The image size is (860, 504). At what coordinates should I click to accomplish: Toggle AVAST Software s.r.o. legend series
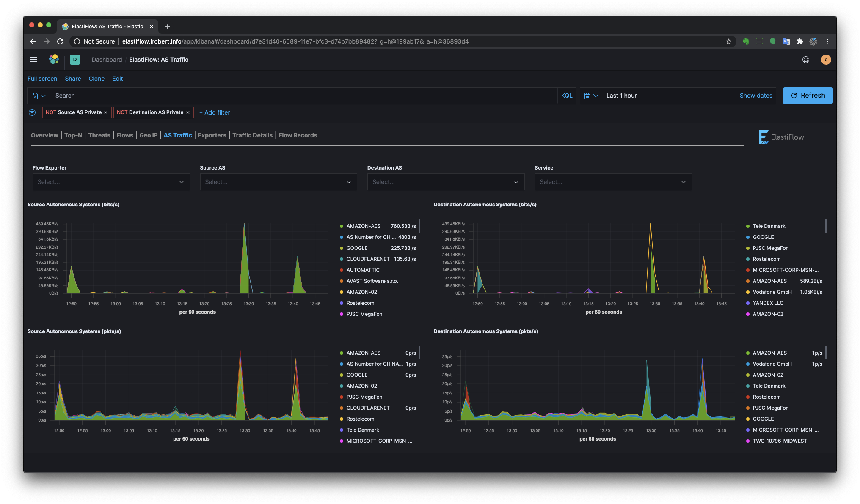point(372,281)
